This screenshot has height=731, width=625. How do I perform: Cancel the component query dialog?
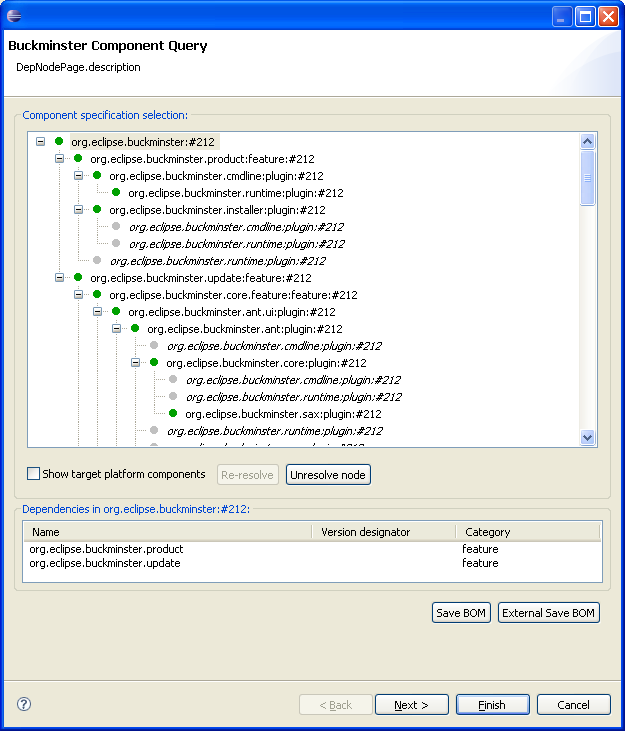pos(574,704)
